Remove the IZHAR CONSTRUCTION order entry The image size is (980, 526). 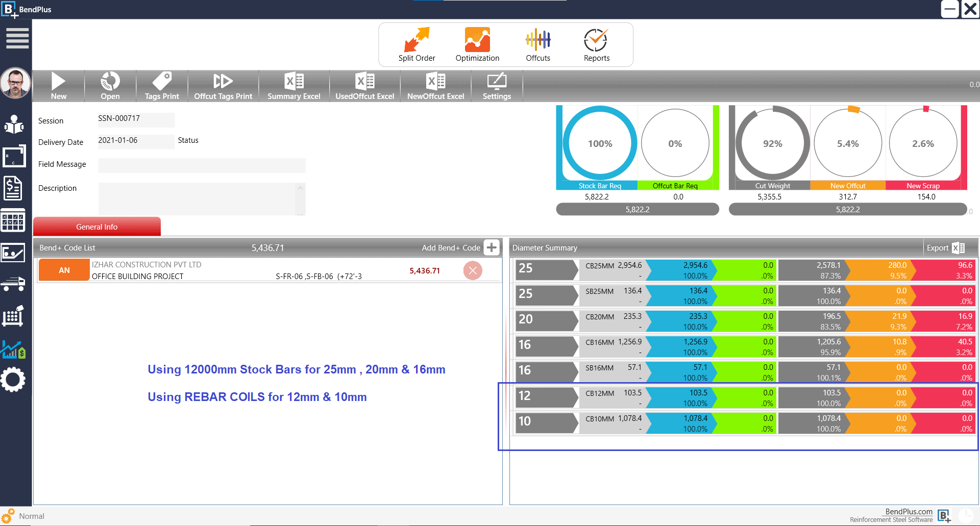(473, 270)
